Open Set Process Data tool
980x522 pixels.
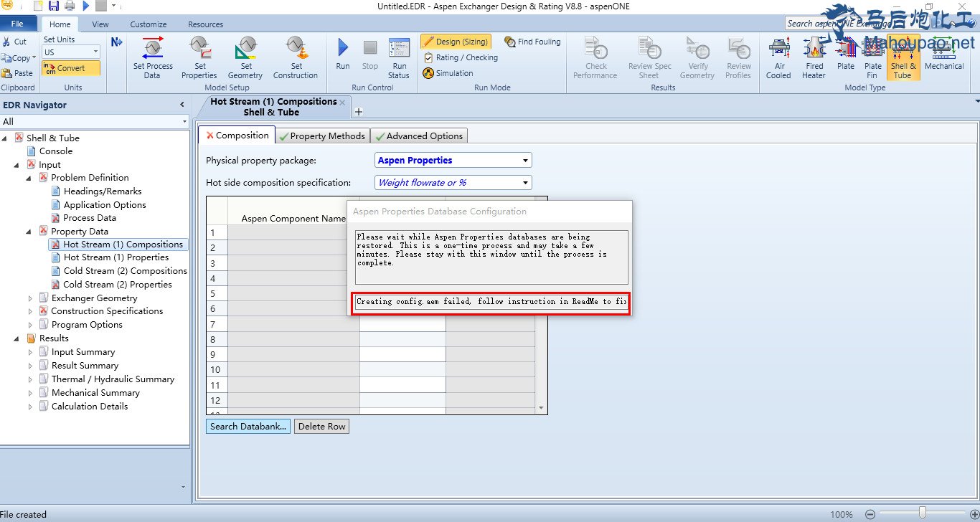(x=153, y=57)
